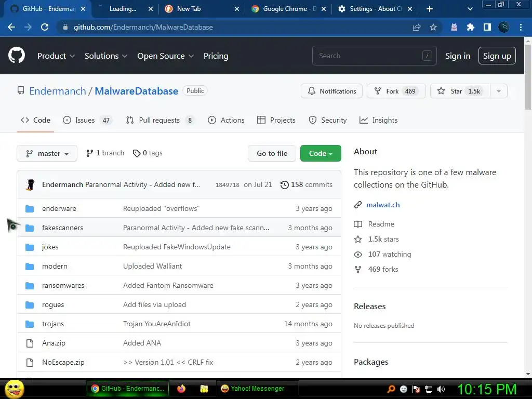Click the pink extension icon in toolbar
Screen dimensions: 532x399
[454, 27]
